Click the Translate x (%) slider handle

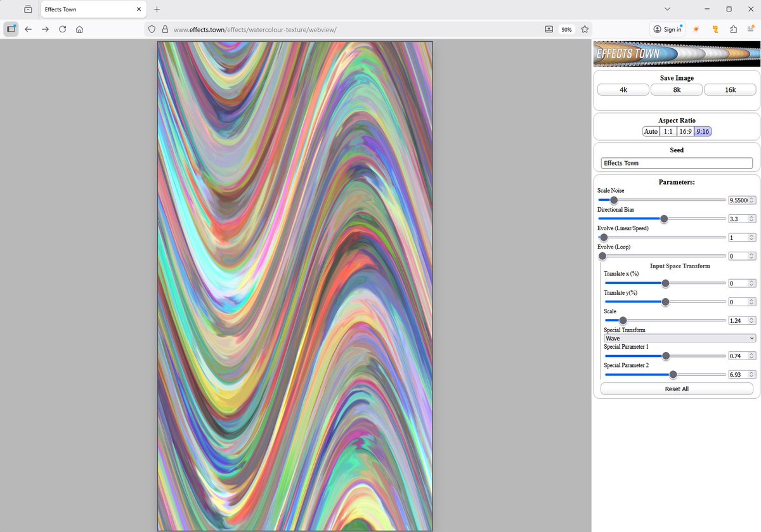(x=665, y=283)
